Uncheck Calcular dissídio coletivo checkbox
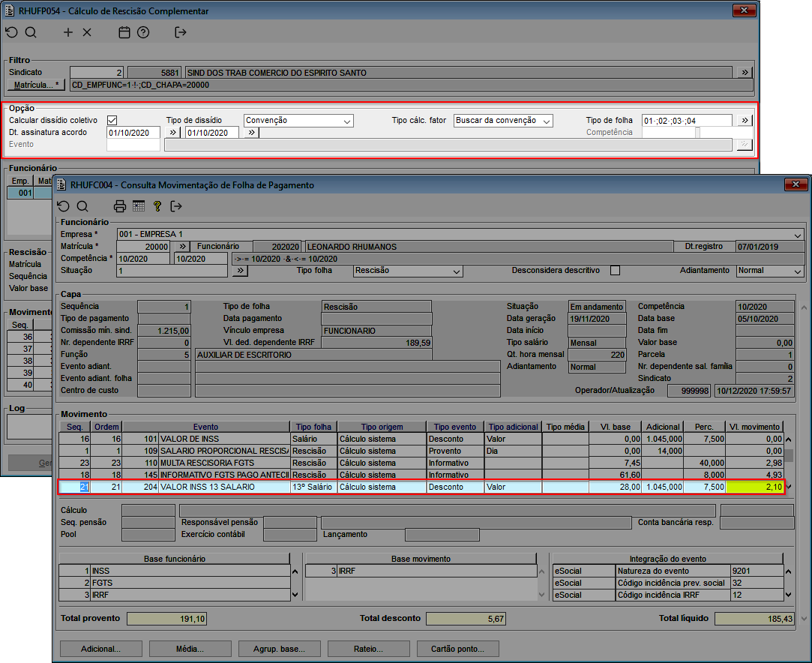This screenshot has height=663, width=812. coord(112,120)
